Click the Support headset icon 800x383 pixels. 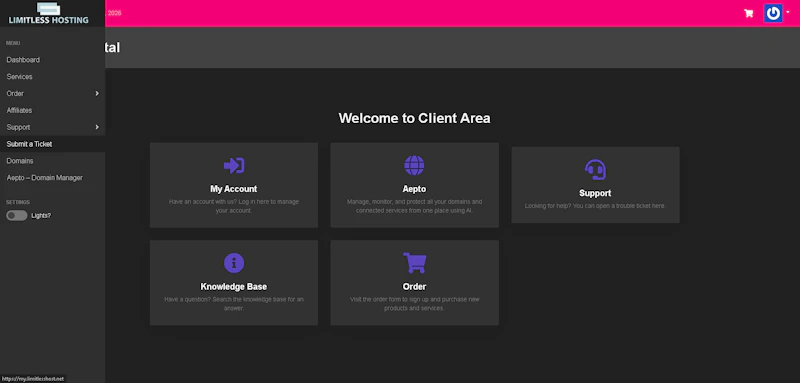click(x=595, y=170)
